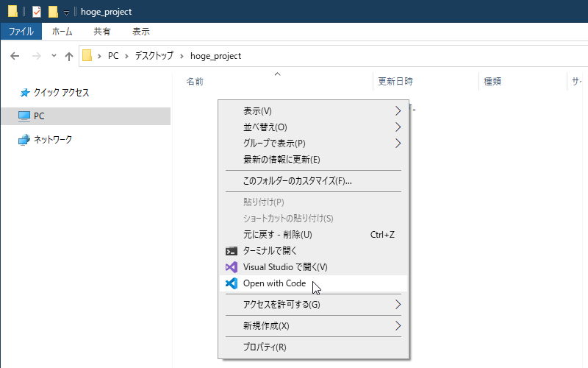Select ネットワーク in navigation pane
Screen dimensions: 588x368
coord(53,140)
